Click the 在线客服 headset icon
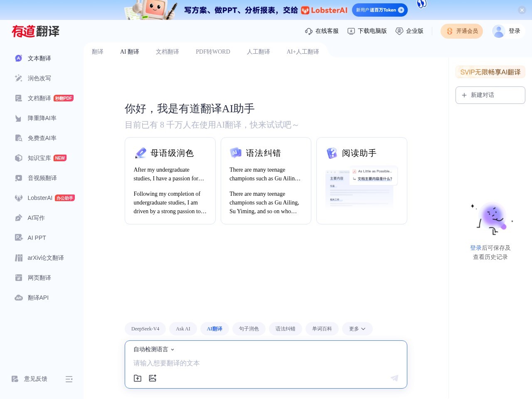This screenshot has width=532, height=399. point(309,31)
